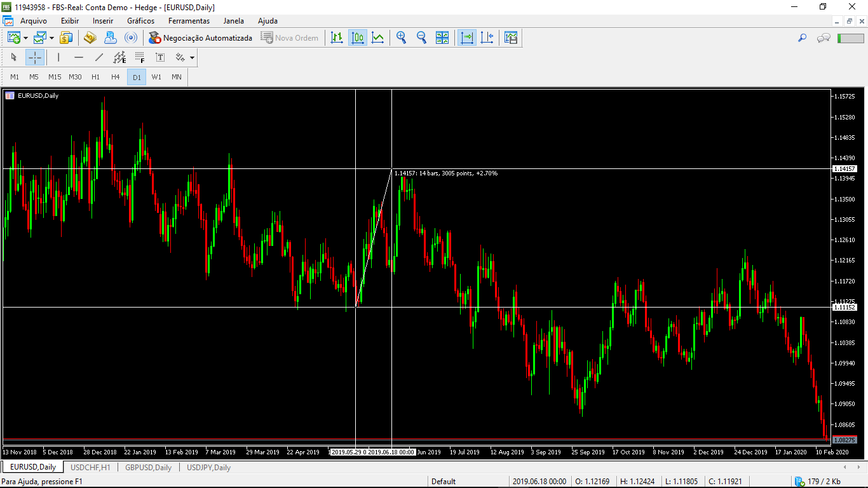This screenshot has height=488, width=868.
Task: Toggle chart shift from right border
Action: click(x=487, y=38)
